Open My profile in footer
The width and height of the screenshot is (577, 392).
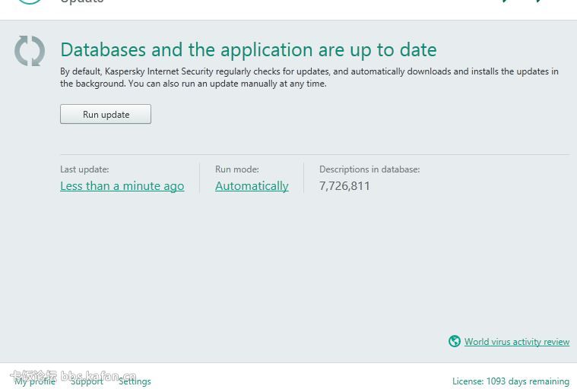[x=35, y=381]
